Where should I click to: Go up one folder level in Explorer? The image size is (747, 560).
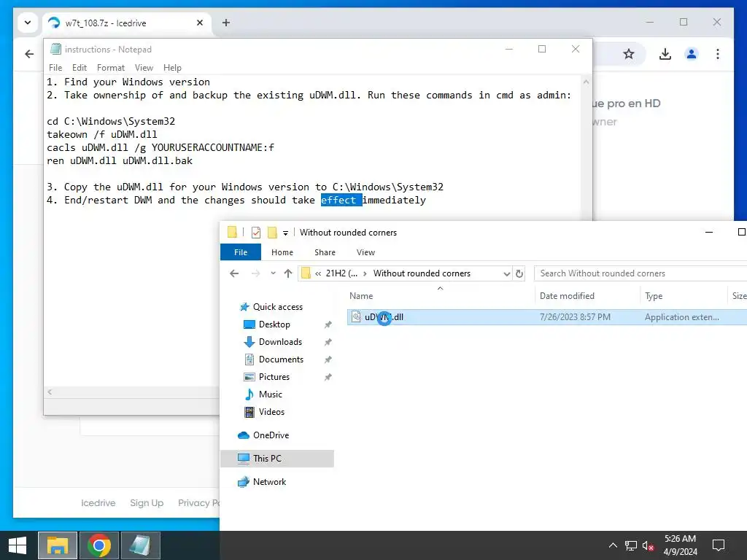287,273
